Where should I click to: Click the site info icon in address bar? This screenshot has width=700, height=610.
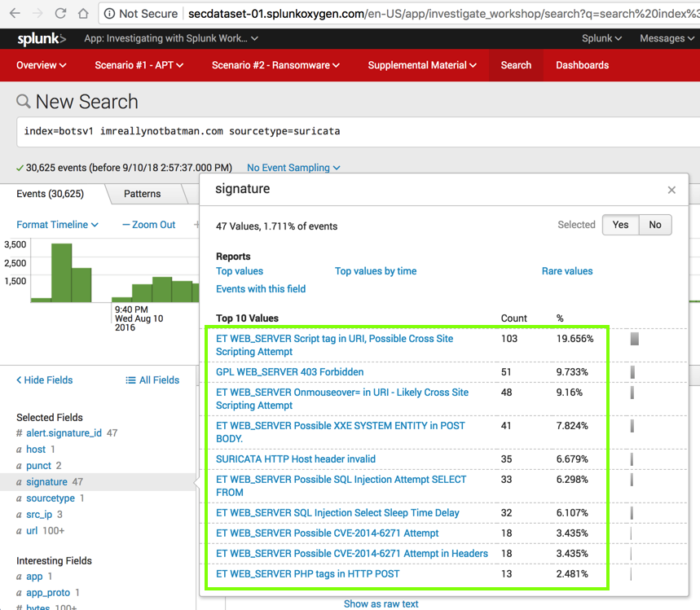point(109,14)
